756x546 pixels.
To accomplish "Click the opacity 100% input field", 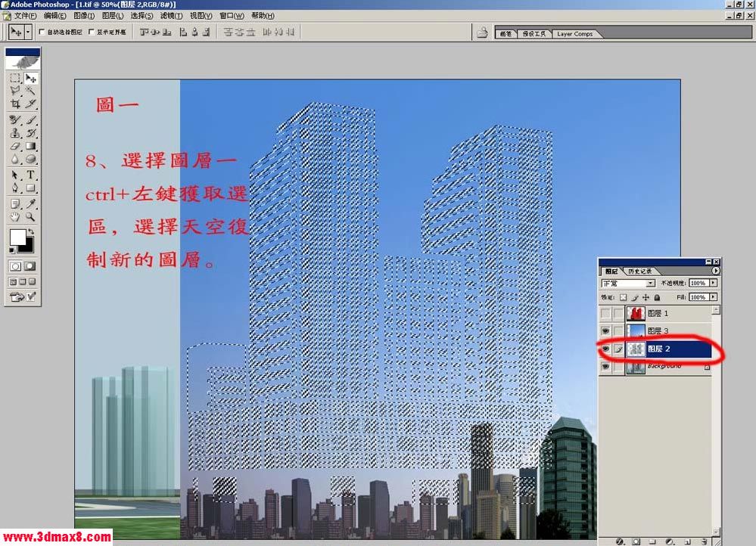I will [698, 283].
